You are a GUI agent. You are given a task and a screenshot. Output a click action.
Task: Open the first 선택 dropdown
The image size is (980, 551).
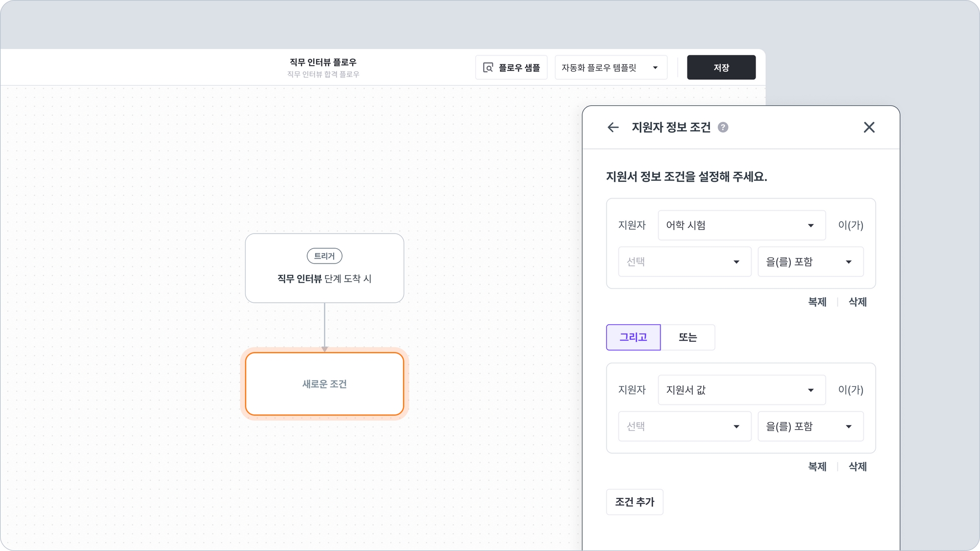684,262
